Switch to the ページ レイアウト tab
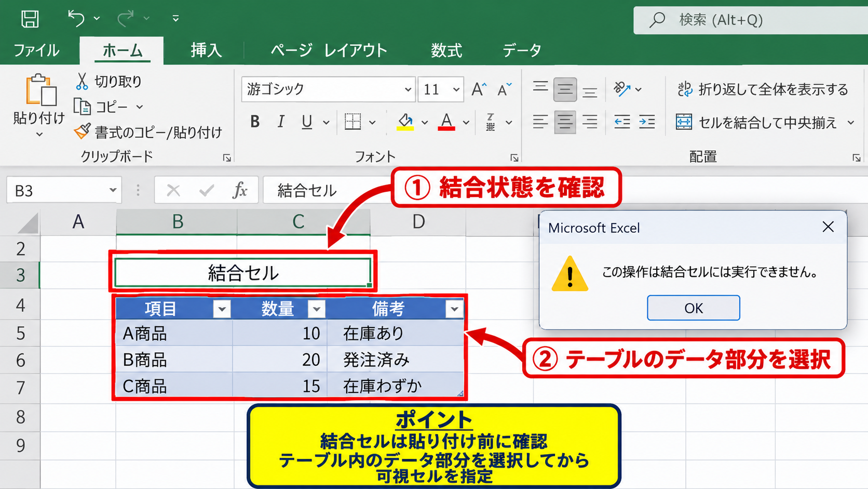Viewport: 868px width, 489px height. 329,50
